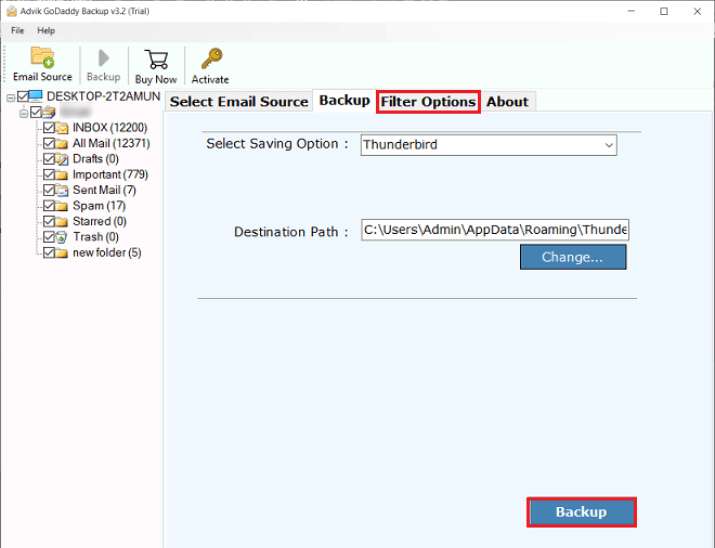Open the Select Saving Option dropdown
Screen dimensions: 715x548
click(488, 145)
